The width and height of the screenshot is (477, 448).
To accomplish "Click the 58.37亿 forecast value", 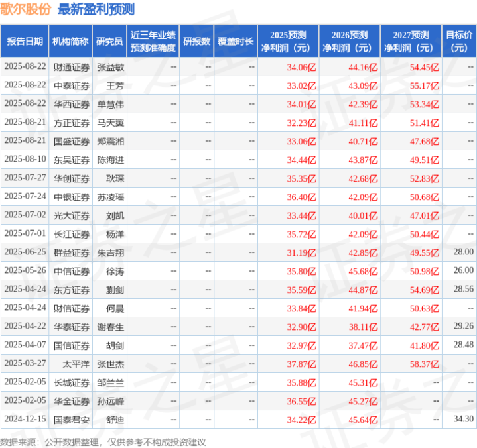I will [425, 364].
